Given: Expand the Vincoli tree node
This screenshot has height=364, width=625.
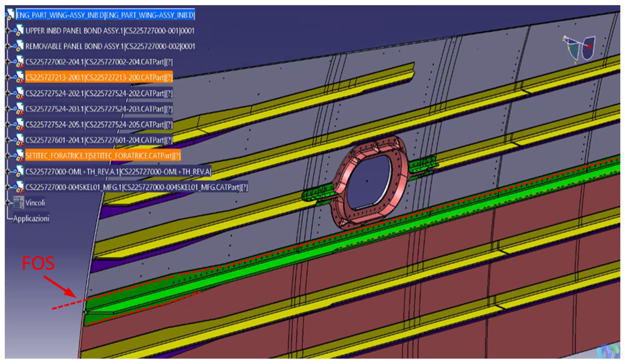Looking at the screenshot, I should click(x=8, y=203).
